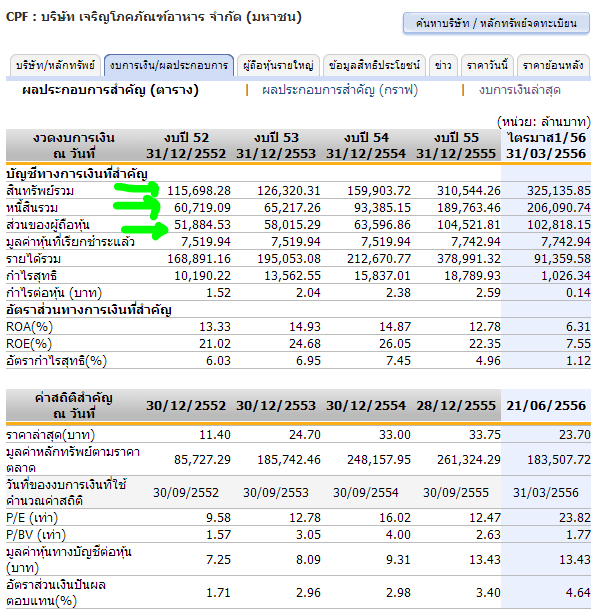Select net profit margin value 4.96
The width and height of the screenshot is (602, 615).
[x=488, y=361]
